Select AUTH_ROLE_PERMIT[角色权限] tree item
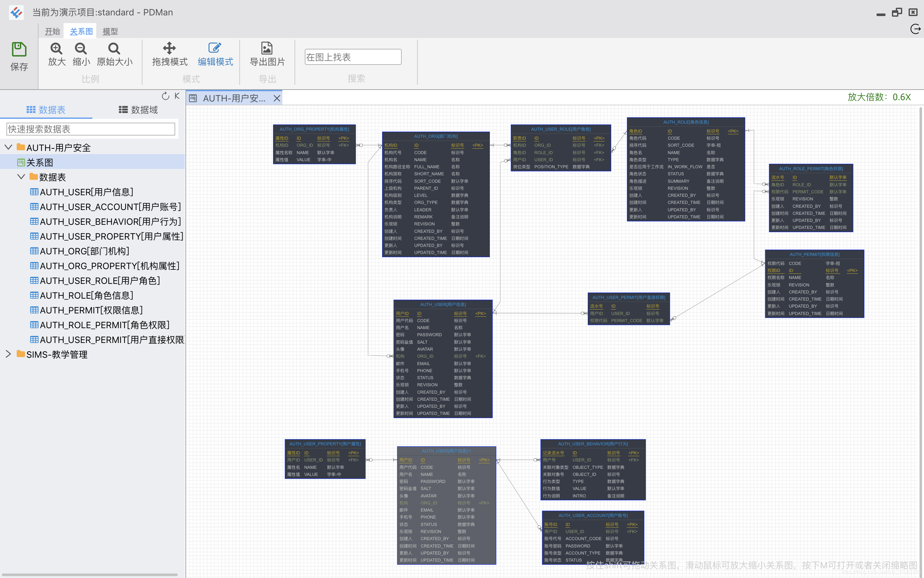The height and width of the screenshot is (578, 924). tap(105, 325)
